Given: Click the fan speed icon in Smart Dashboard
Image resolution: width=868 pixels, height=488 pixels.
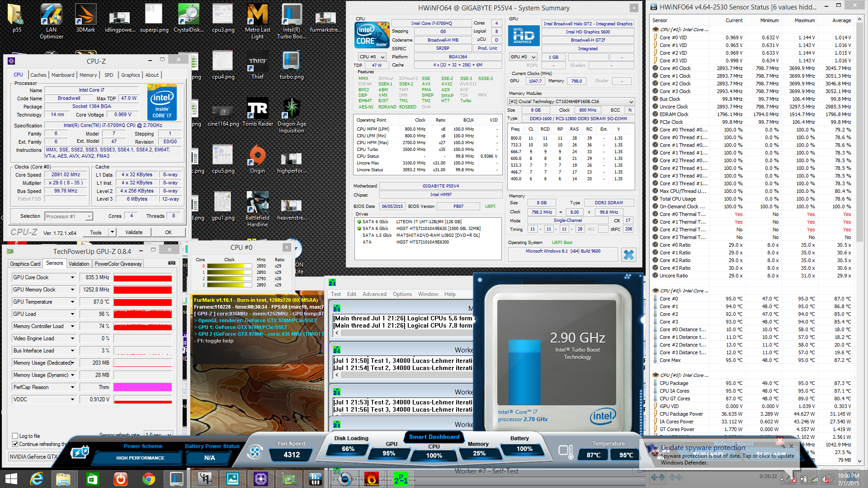Looking at the screenshot, I should pyautogui.click(x=255, y=451).
